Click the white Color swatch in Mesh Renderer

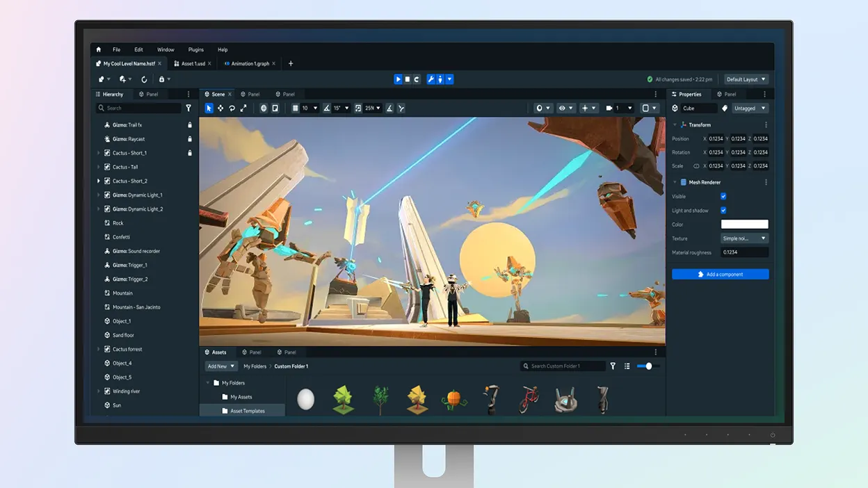coord(744,224)
